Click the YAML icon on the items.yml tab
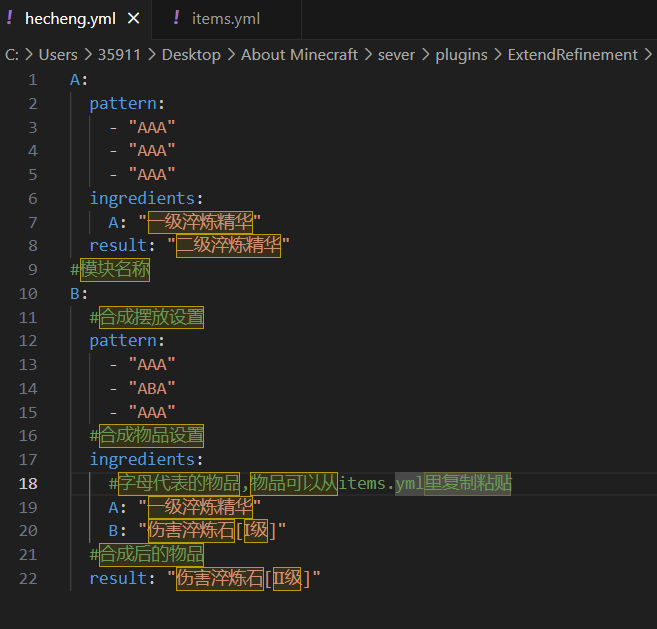657x629 pixels. tap(177, 18)
